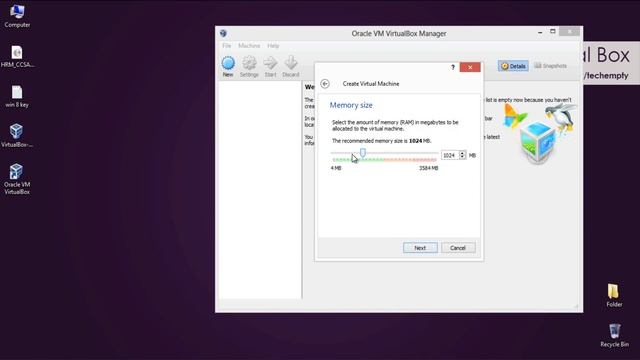The height and width of the screenshot is (360, 640).
Task: Click the VirtualBox icon in the title bar
Action: (x=223, y=33)
